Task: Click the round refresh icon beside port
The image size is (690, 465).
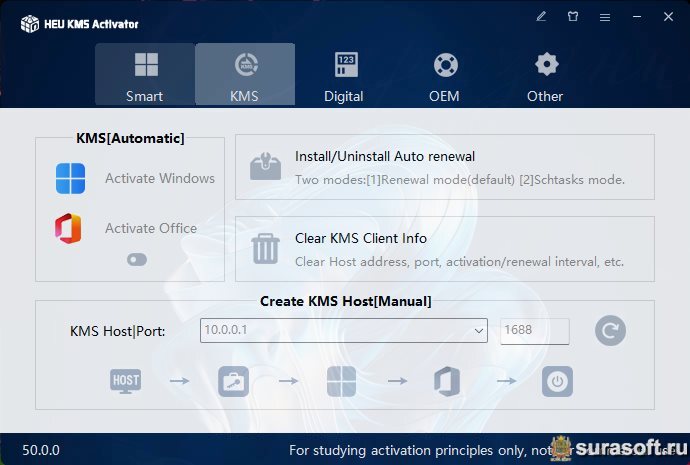Action: [610, 330]
